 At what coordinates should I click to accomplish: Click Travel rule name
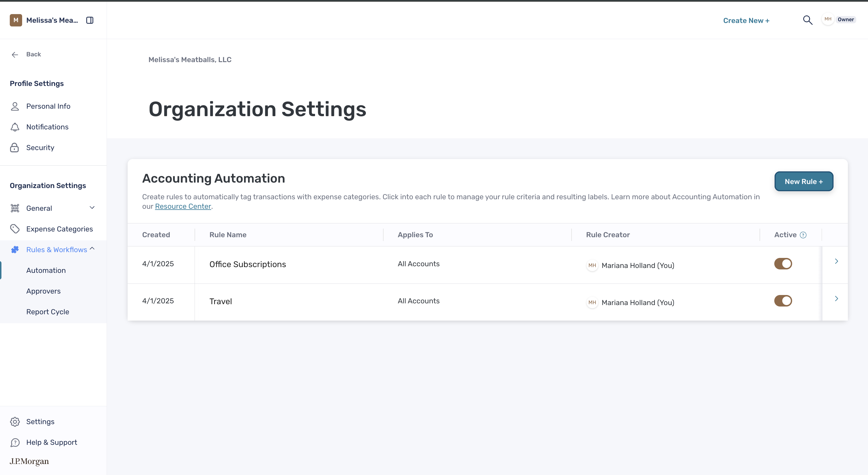(221, 301)
